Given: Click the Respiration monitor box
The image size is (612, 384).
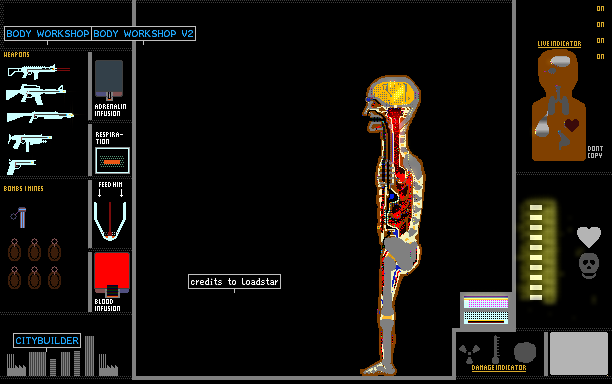Looking at the screenshot, I should pos(112,160).
